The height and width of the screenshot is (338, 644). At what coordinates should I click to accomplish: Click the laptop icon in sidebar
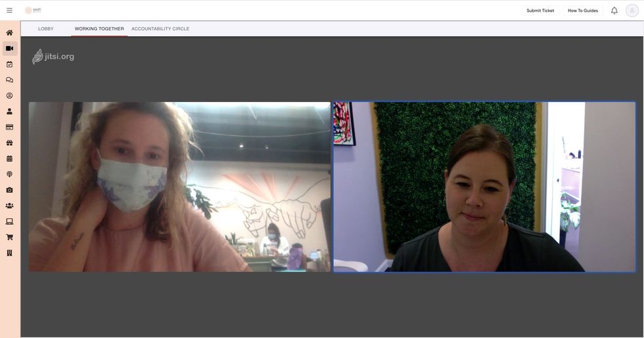[9, 222]
